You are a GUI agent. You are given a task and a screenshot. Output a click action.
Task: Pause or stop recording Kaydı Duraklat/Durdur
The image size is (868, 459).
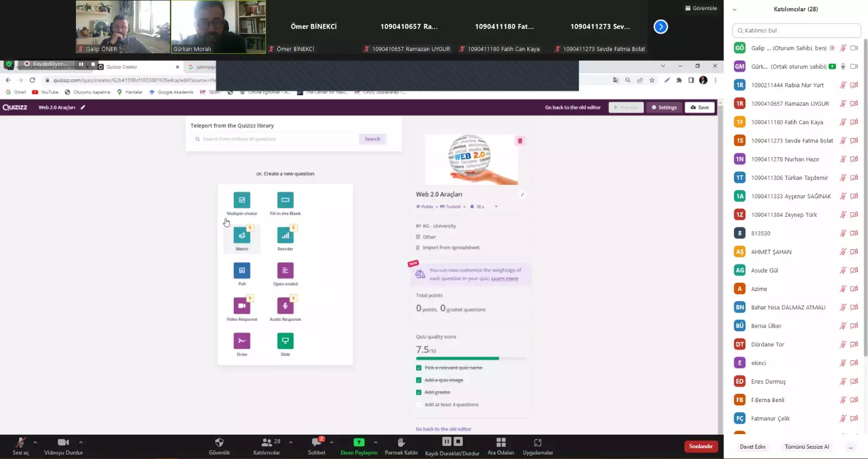(x=452, y=447)
